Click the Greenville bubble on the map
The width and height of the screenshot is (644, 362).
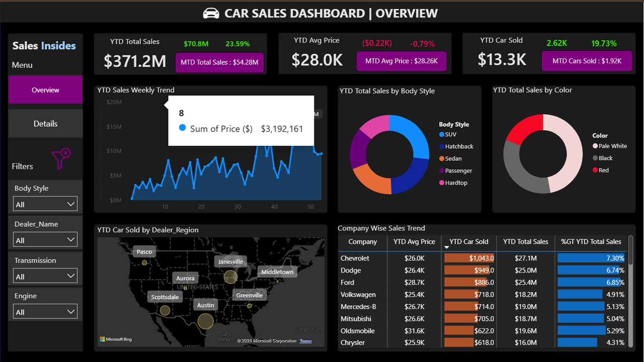[x=249, y=305]
